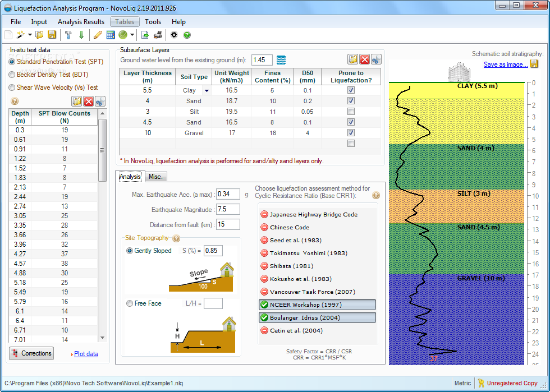
Task: Toggle Prone to Liquefaction for Gravel layer
Action: coord(351,132)
